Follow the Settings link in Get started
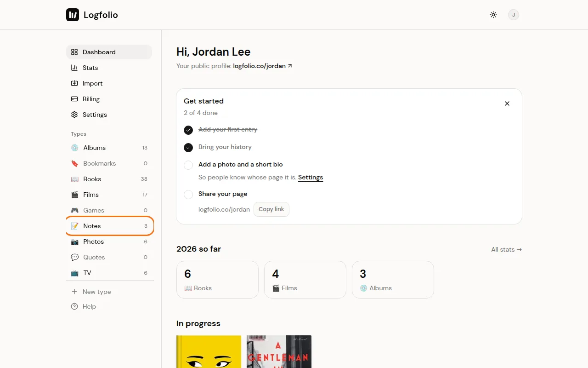The width and height of the screenshot is (588, 368). (x=311, y=177)
